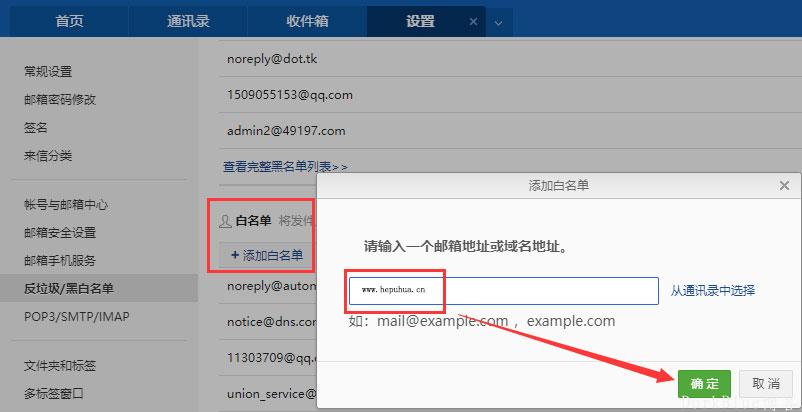Switch to the 首页 tab
Viewport: 802px width, 412px height.
coord(70,21)
